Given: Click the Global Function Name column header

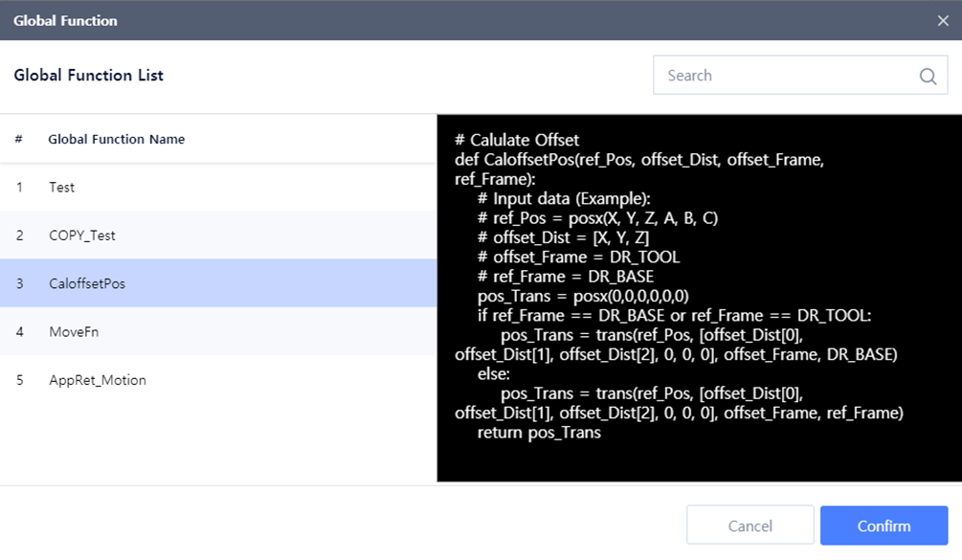Looking at the screenshot, I should [x=117, y=140].
